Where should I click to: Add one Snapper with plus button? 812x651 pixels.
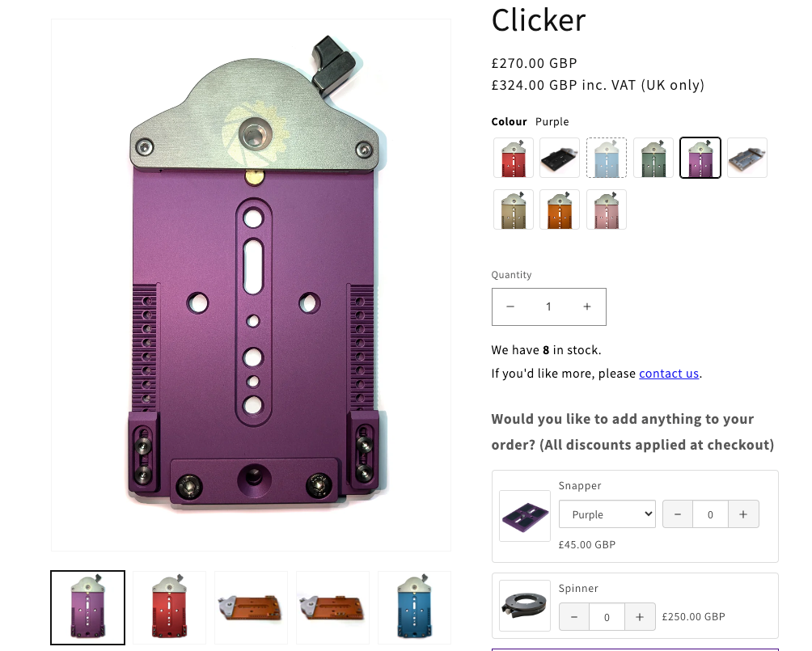(x=743, y=514)
